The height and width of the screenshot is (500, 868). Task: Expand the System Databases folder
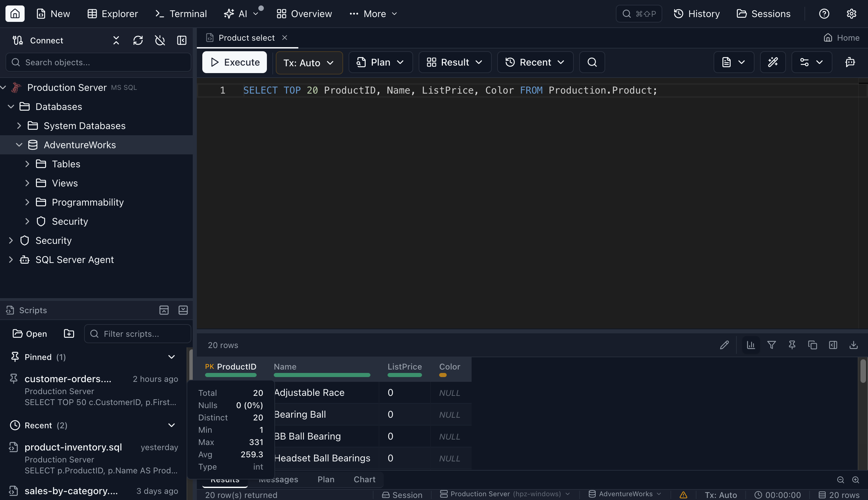[19, 126]
